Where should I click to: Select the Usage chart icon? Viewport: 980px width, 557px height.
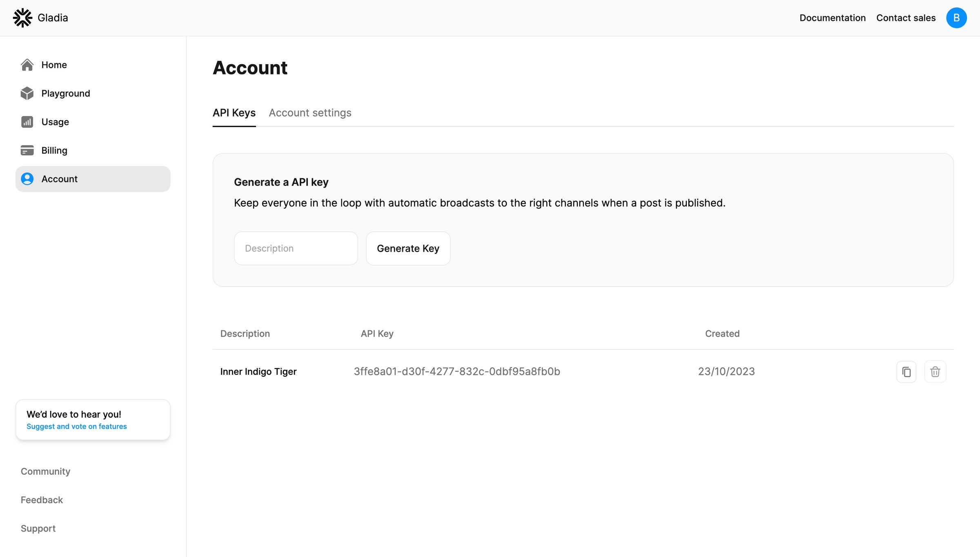27,122
